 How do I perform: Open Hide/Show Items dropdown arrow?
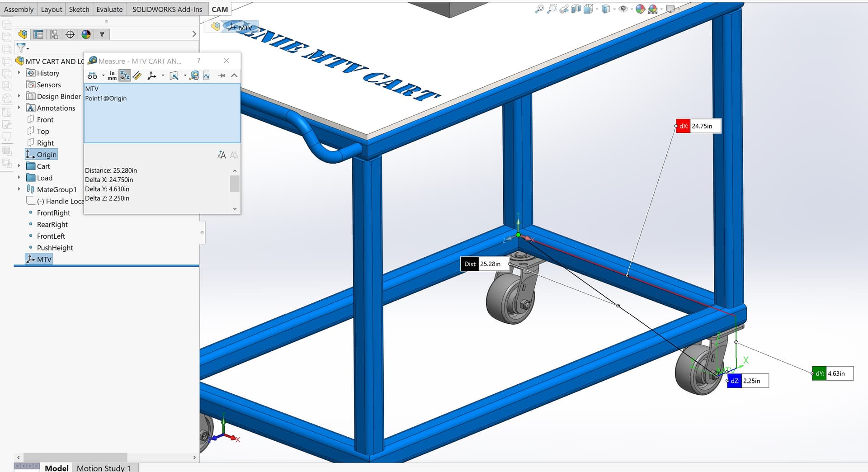632,9
